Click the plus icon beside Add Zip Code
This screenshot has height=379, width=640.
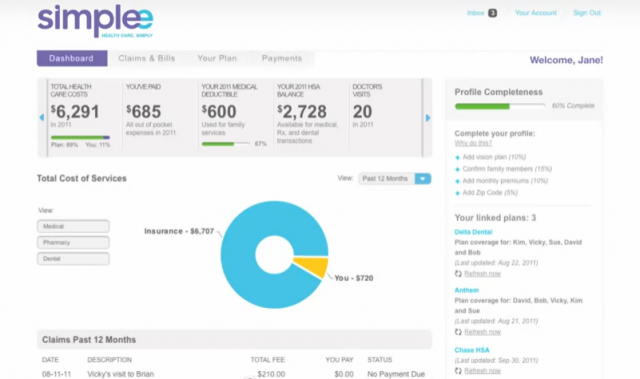click(x=458, y=193)
